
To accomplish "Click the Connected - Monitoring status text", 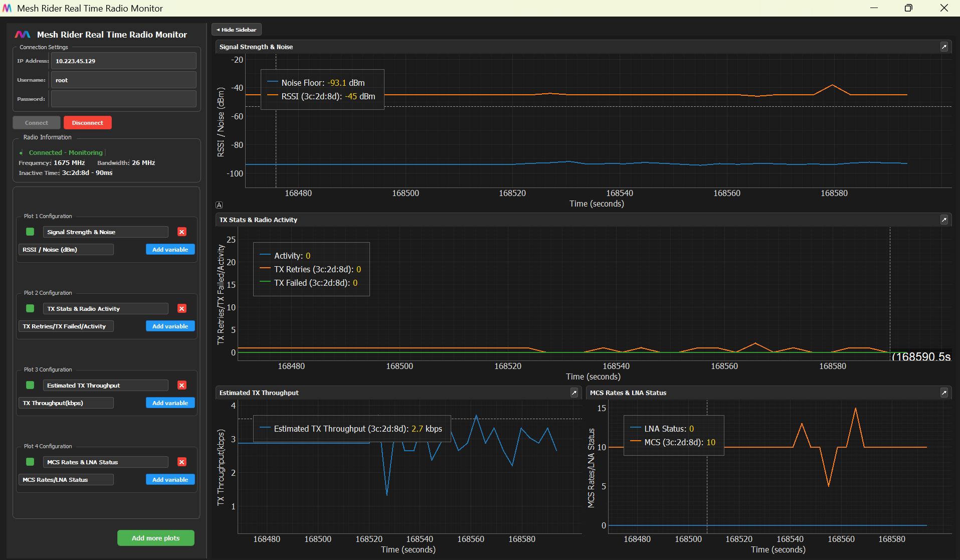I will coord(66,152).
